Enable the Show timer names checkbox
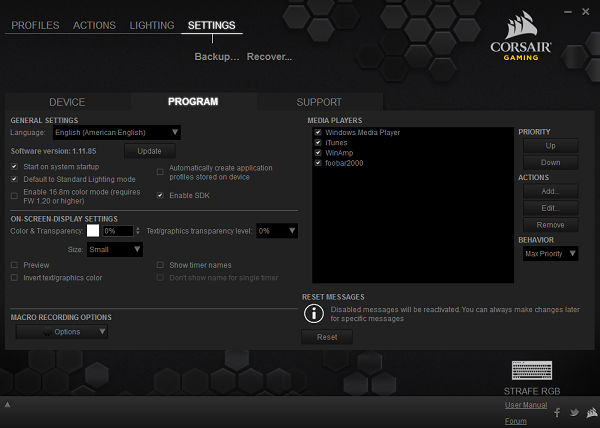The width and height of the screenshot is (600, 428). (x=161, y=265)
